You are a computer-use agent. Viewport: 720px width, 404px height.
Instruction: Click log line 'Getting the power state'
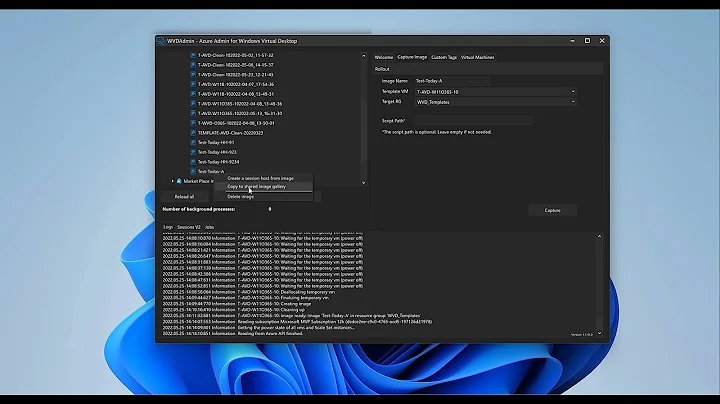[259, 328]
